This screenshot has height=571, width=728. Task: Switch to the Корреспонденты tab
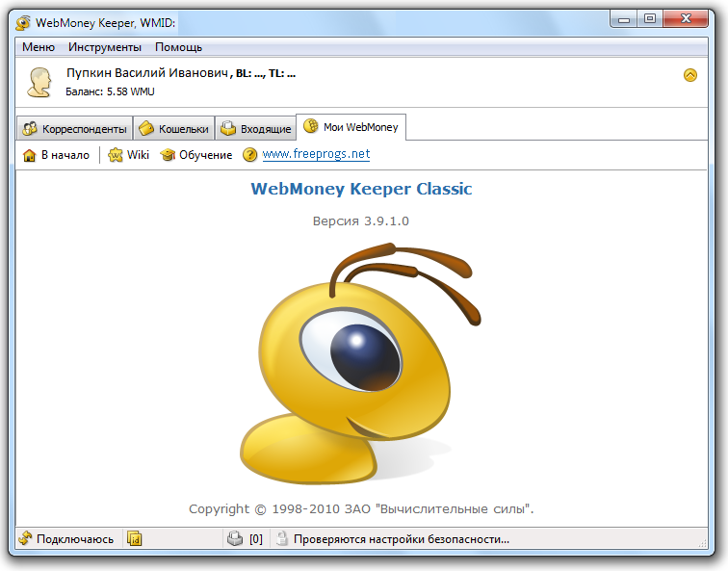tap(74, 129)
